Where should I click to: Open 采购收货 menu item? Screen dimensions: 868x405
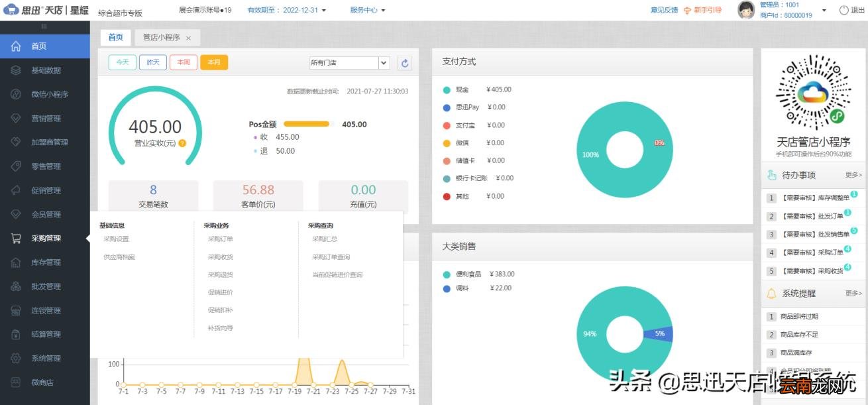coord(221,257)
